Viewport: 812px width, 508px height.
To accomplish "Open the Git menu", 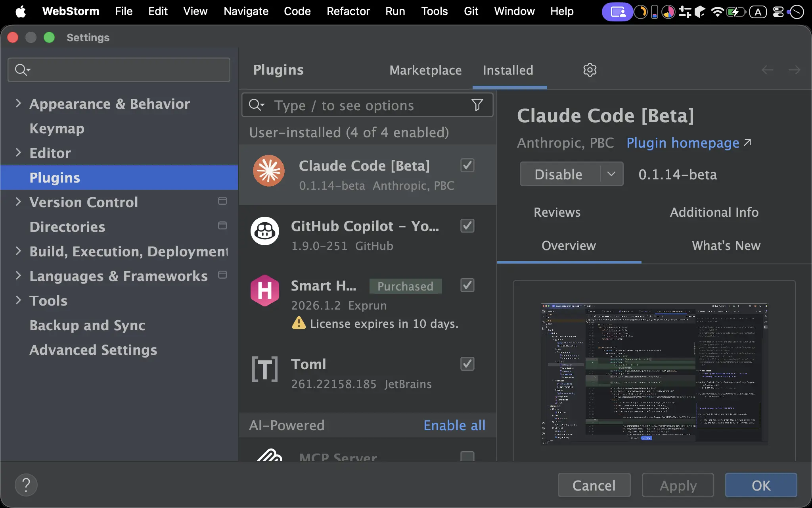I will [471, 12].
